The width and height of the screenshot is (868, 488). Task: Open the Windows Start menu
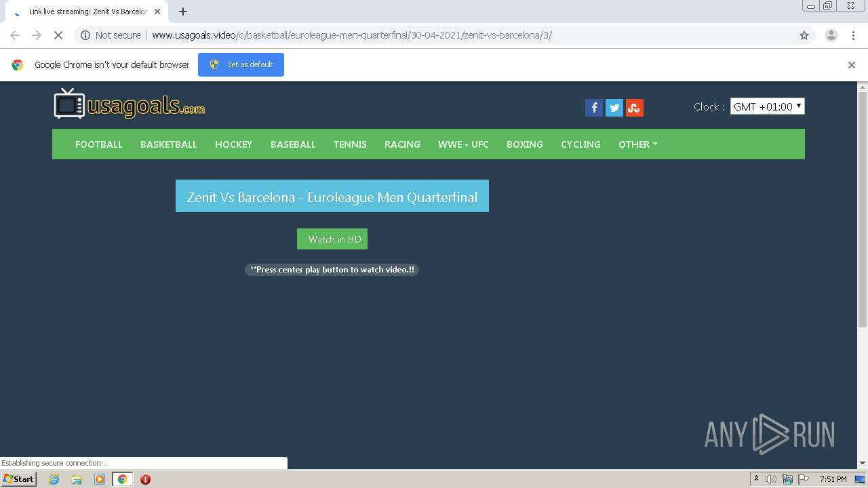19,479
